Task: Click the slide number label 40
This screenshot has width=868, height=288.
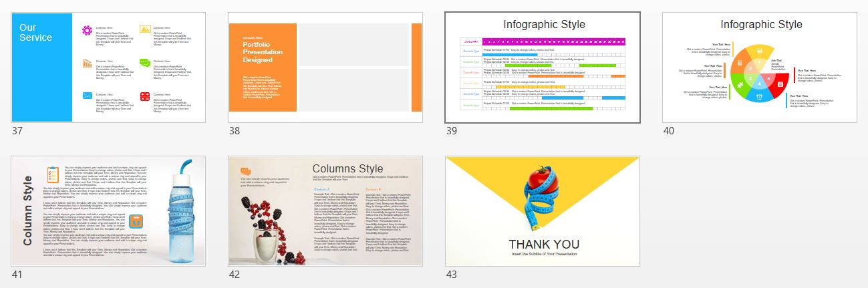Action: click(668, 131)
